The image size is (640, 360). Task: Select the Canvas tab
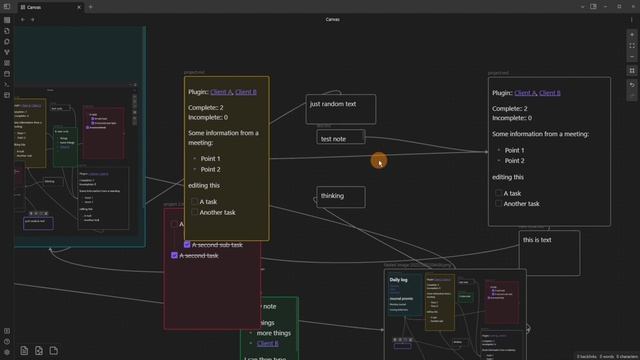[50, 7]
